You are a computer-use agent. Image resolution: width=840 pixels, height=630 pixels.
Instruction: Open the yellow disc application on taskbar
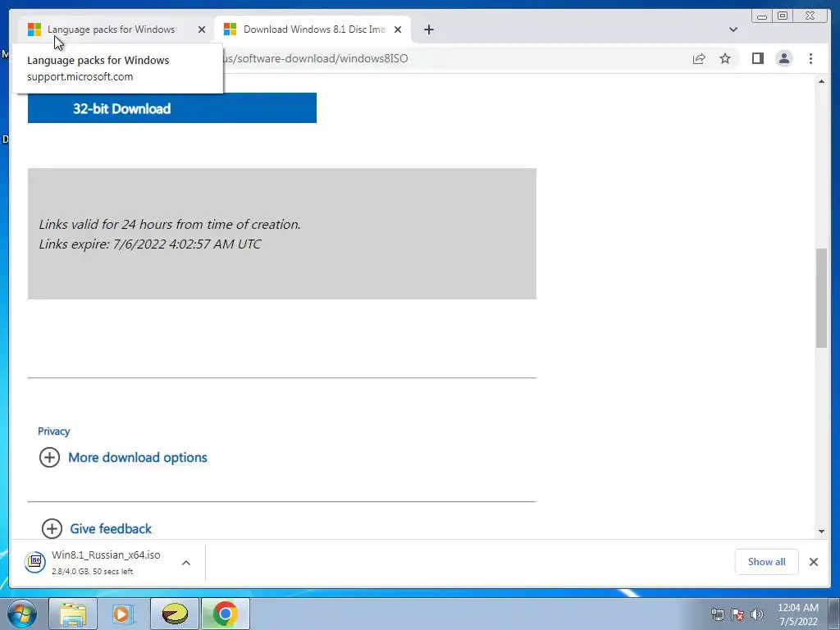(175, 614)
